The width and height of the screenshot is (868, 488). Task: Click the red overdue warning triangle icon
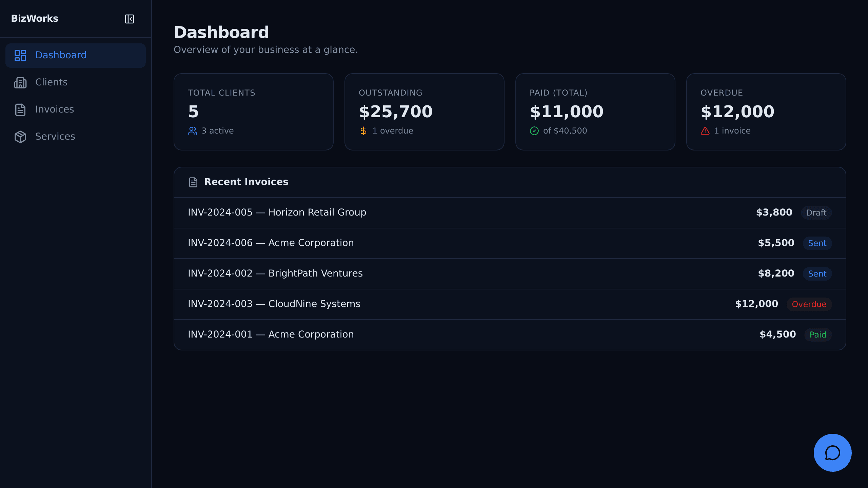(x=705, y=131)
